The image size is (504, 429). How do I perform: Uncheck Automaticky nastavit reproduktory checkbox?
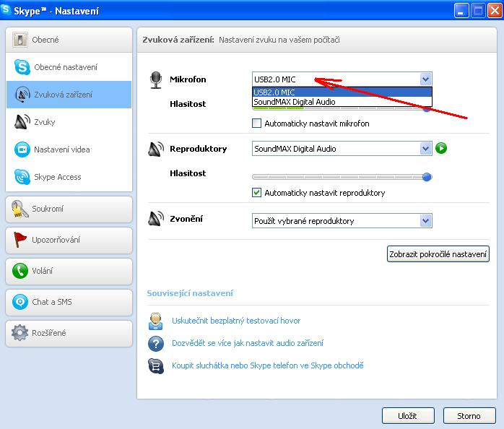[256, 193]
